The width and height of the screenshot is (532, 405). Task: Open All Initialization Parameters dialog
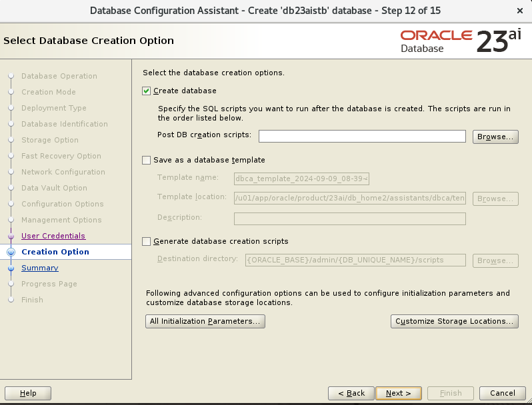click(205, 321)
